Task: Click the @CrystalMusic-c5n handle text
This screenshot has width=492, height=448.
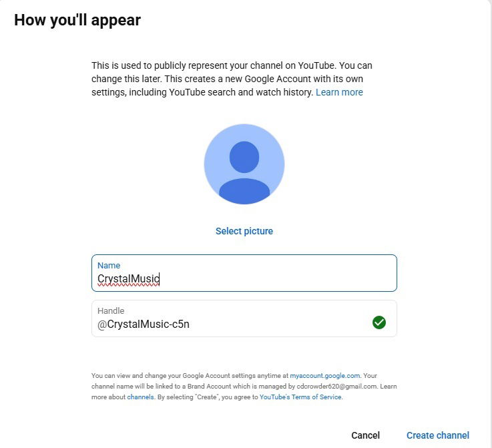Action: [144, 324]
